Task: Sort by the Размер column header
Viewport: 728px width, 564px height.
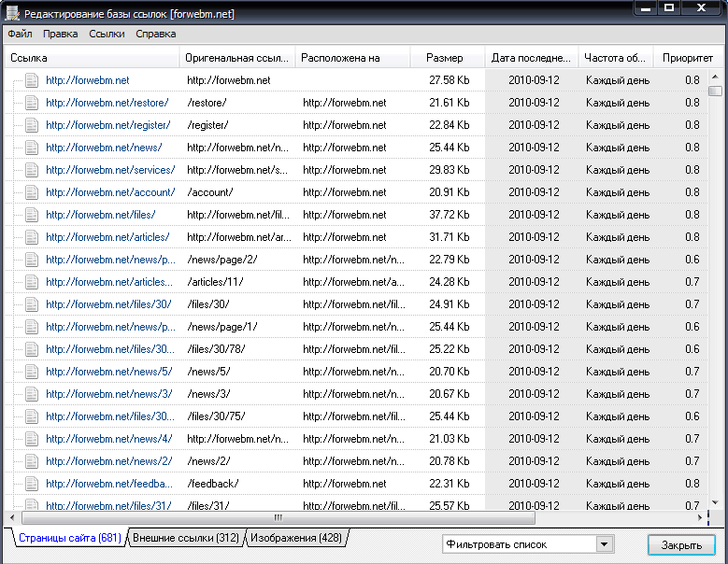Action: [x=448, y=58]
